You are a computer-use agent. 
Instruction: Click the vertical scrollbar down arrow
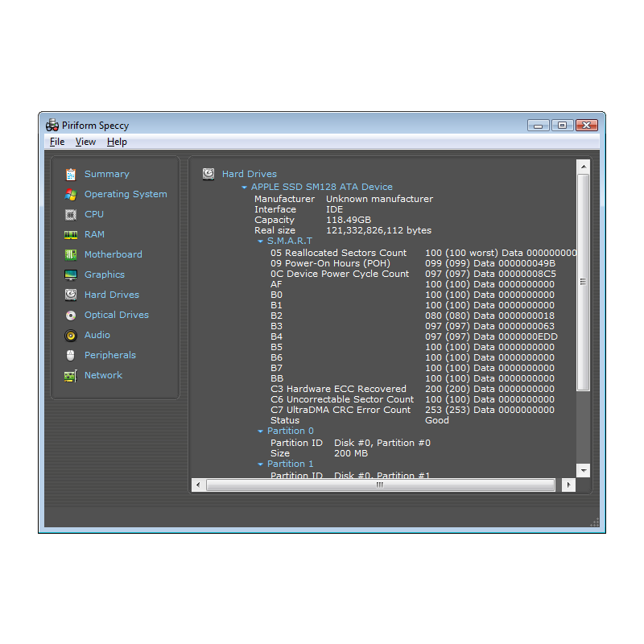(584, 470)
